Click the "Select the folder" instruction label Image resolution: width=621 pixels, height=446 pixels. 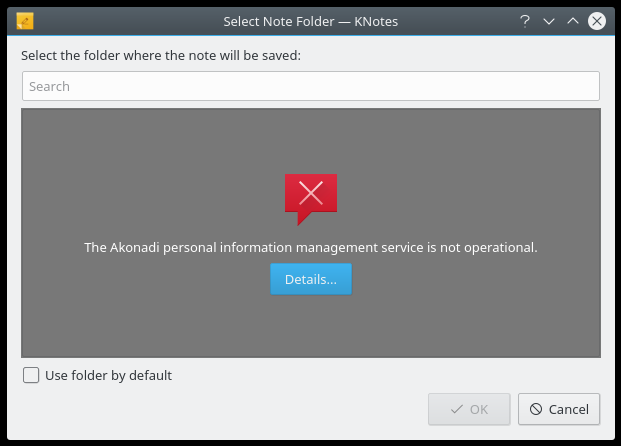point(161,55)
